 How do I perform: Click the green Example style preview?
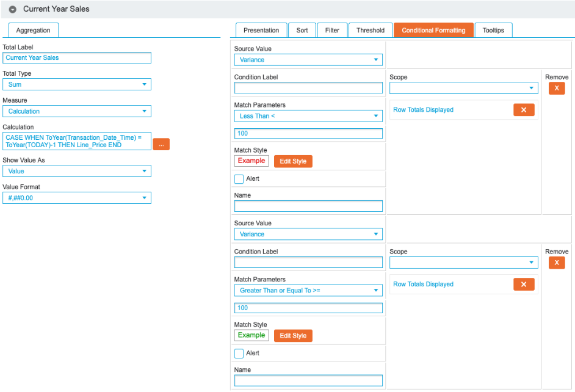[251, 335]
